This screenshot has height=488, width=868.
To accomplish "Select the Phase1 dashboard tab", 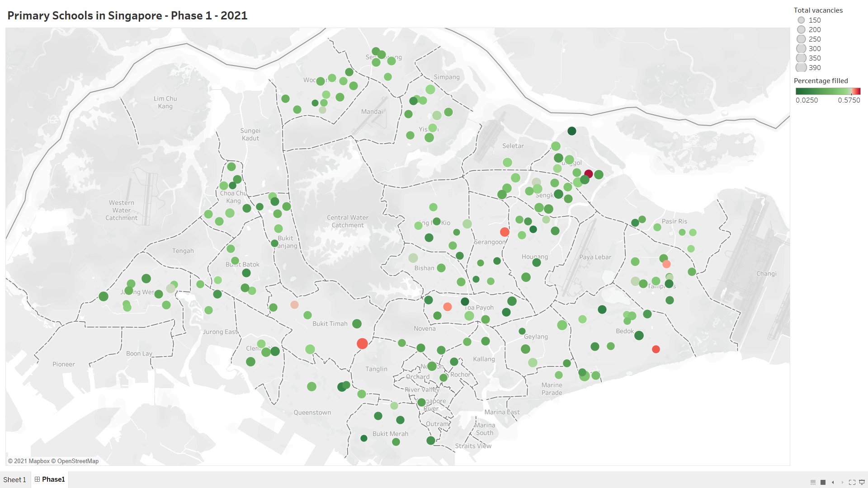I will click(x=53, y=479).
